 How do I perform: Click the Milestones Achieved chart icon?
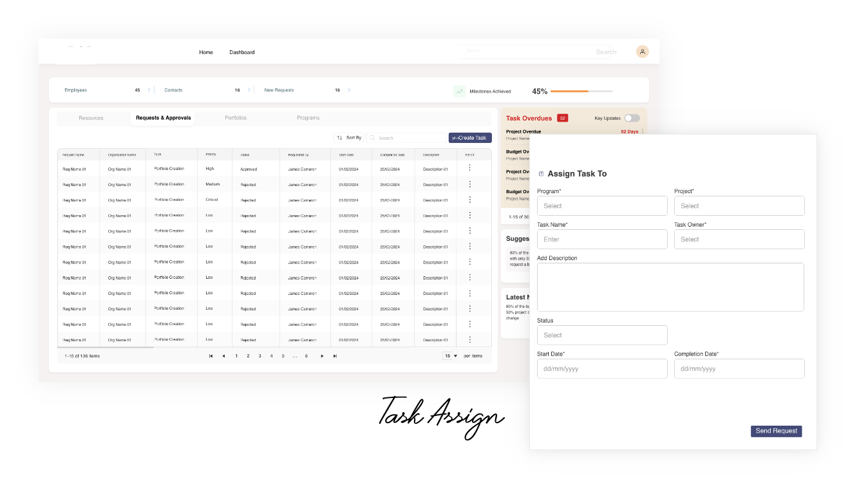459,91
